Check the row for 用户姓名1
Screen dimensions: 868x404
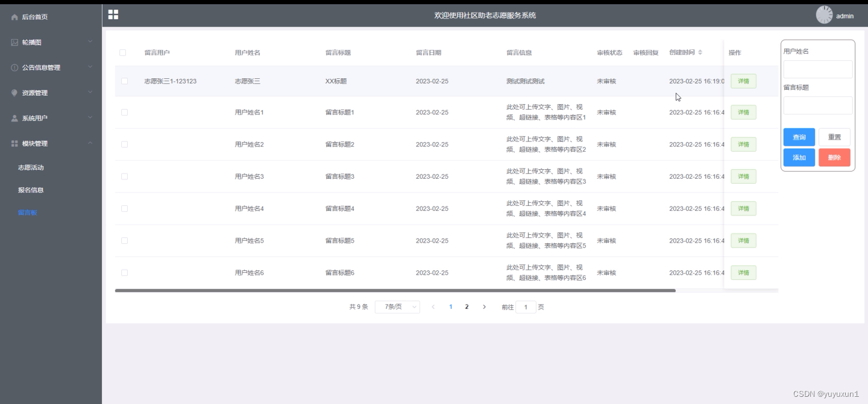(x=124, y=112)
